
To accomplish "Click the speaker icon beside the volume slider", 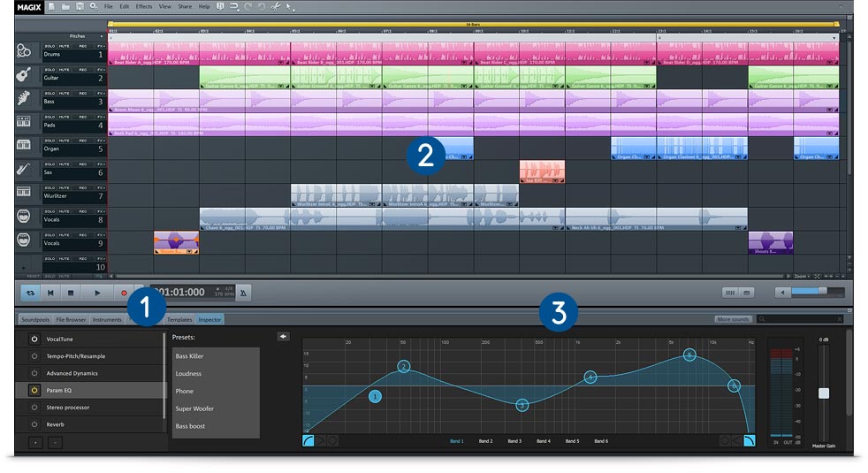I will pyautogui.click(x=782, y=293).
